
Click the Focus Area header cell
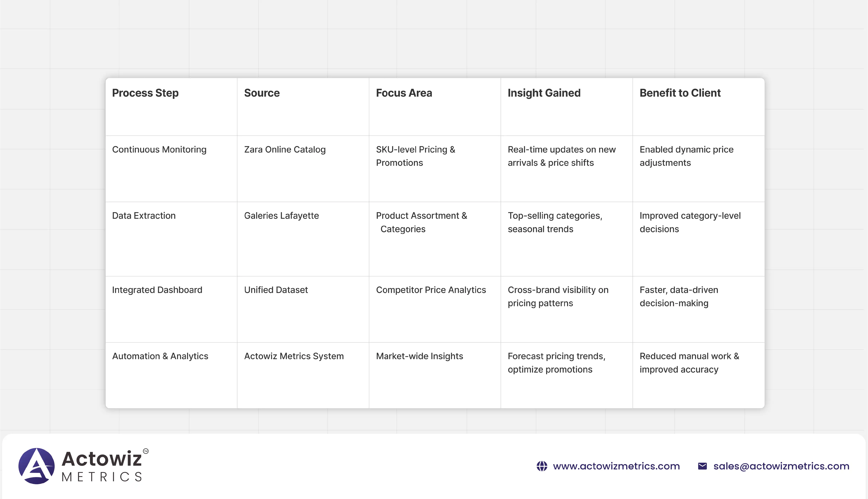pos(404,93)
